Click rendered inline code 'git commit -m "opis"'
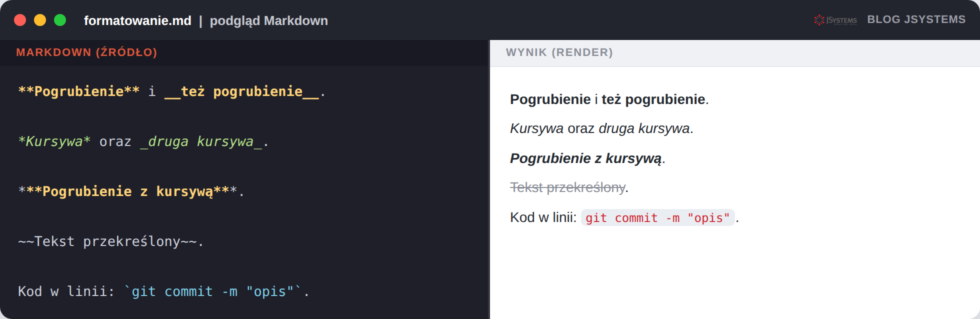 658,217
